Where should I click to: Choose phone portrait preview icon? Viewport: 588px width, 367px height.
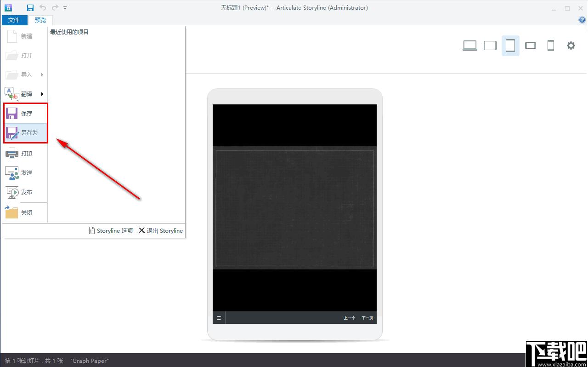[551, 46]
